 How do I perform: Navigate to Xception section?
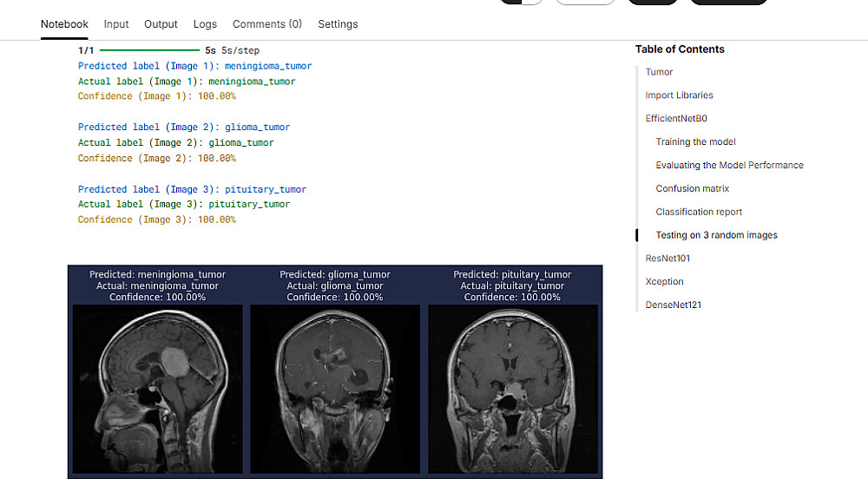point(664,282)
